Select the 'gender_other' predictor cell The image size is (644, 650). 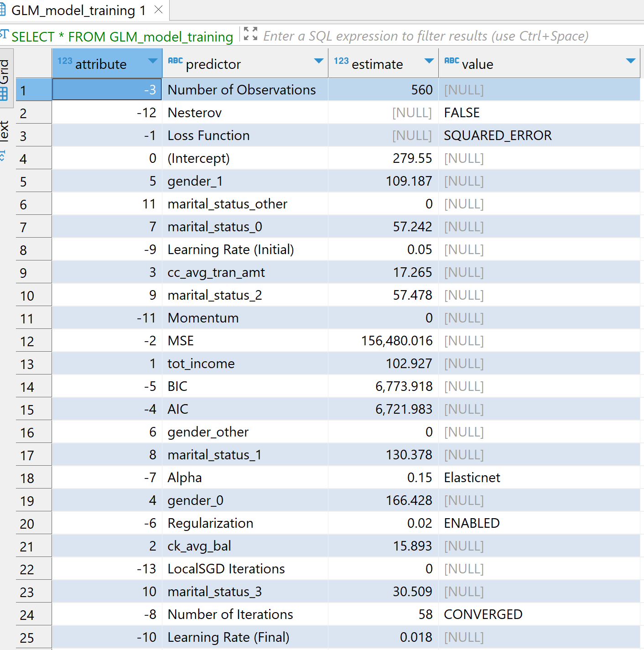245,432
